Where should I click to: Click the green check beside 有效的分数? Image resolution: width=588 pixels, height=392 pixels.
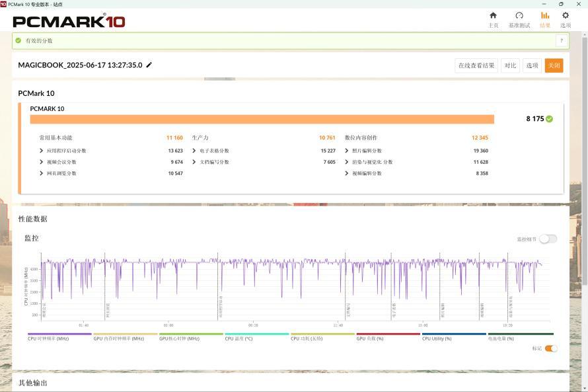point(18,40)
